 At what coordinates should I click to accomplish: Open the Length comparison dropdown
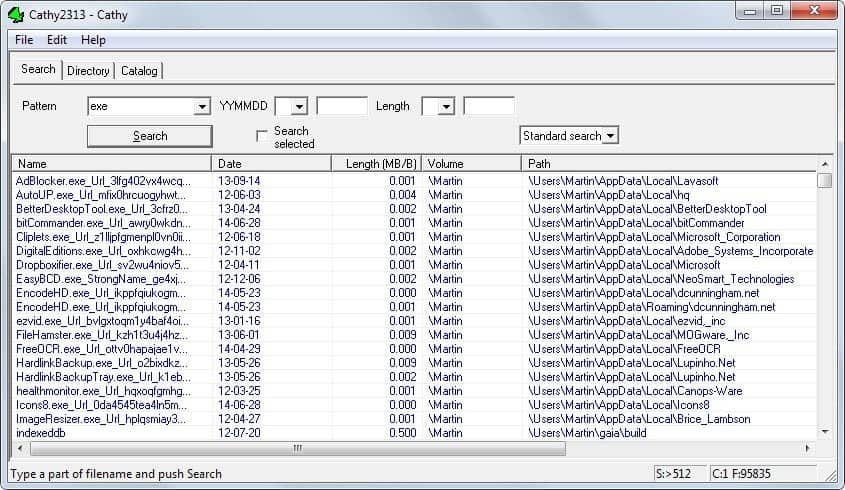pos(446,107)
